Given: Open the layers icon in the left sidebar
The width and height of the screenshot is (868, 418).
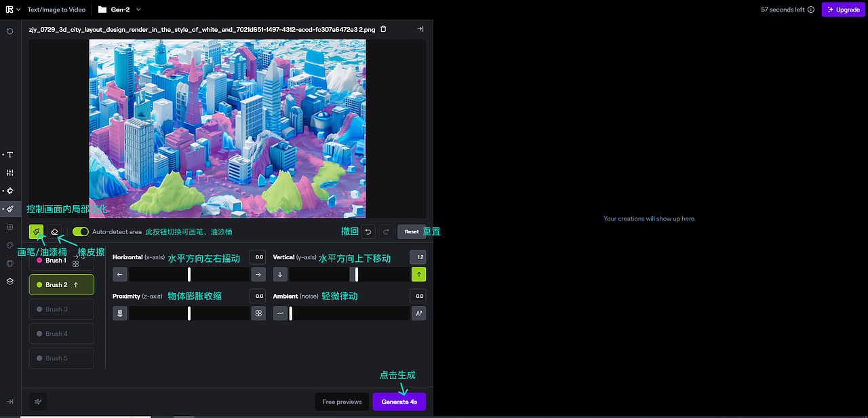Looking at the screenshot, I should pos(9,281).
